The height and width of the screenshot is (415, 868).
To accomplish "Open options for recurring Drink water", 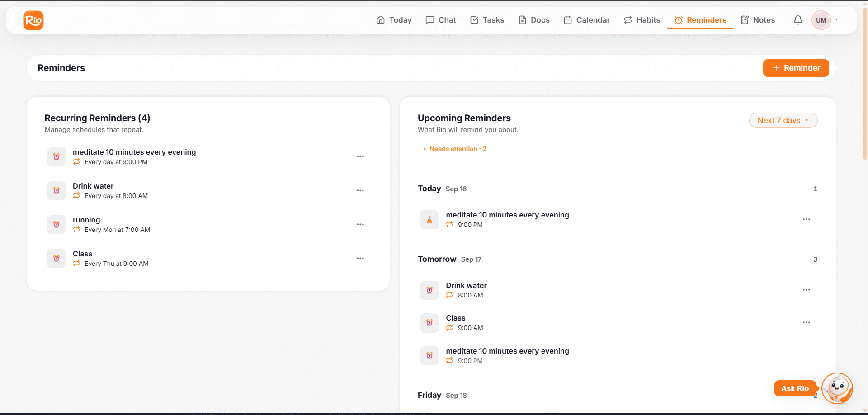I will point(360,190).
